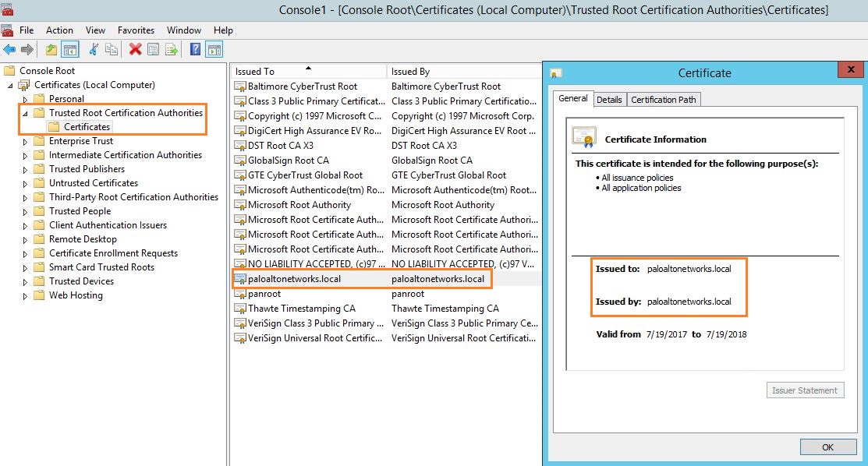Click the Up one level folder icon

coord(51,50)
